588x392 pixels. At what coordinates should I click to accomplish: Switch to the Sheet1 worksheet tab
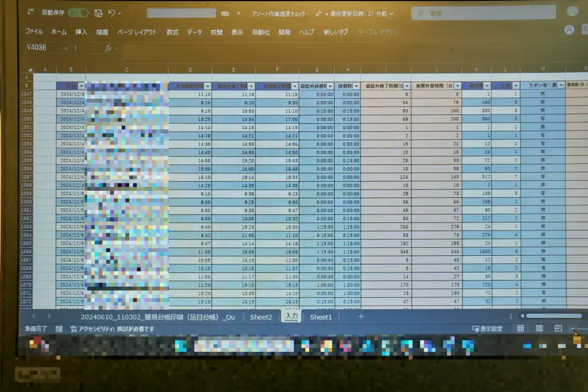tap(320, 317)
